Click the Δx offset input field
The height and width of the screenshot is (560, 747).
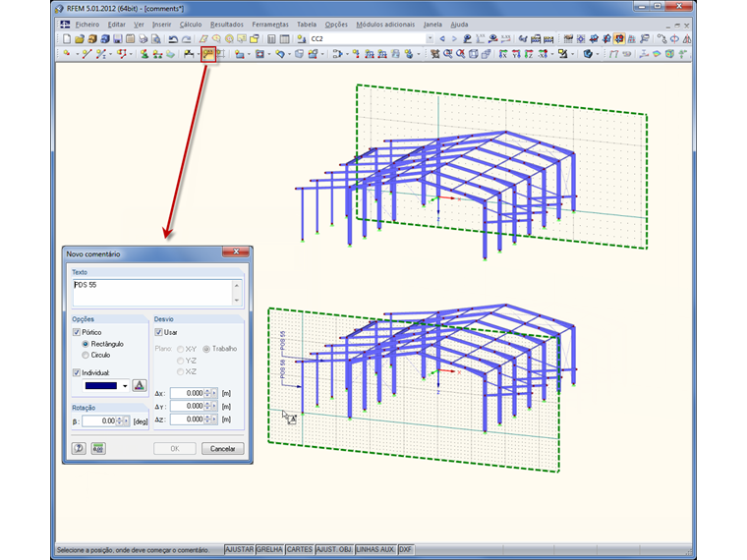pyautogui.click(x=188, y=393)
